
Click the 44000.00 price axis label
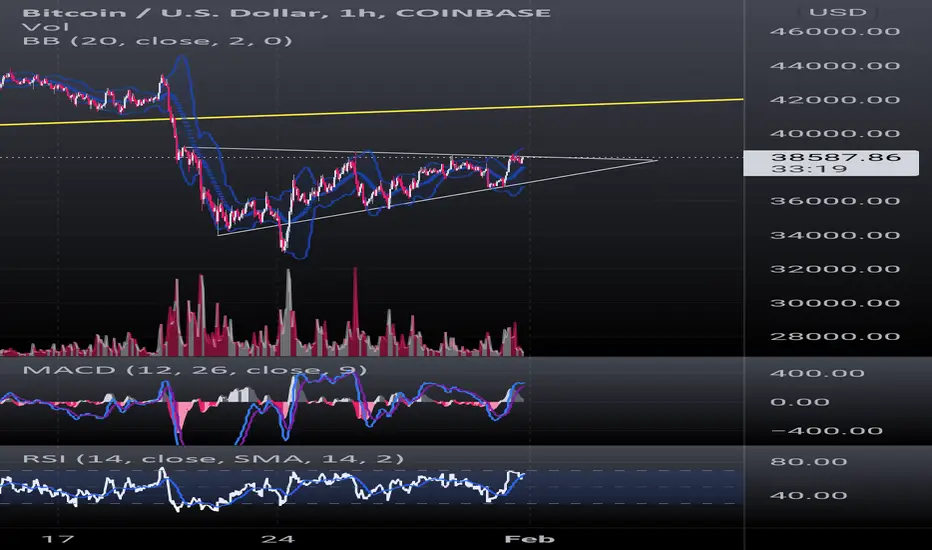coord(835,65)
